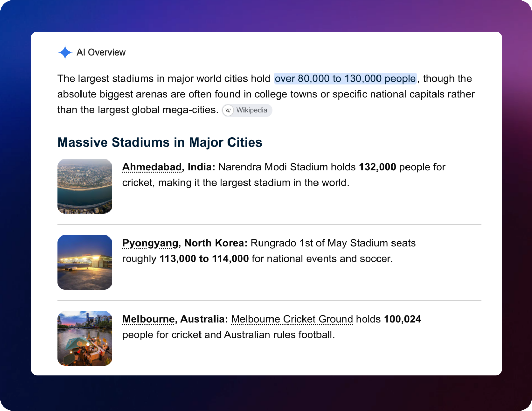
Task: Click the AI Overview sparkle icon
Action: coord(65,52)
